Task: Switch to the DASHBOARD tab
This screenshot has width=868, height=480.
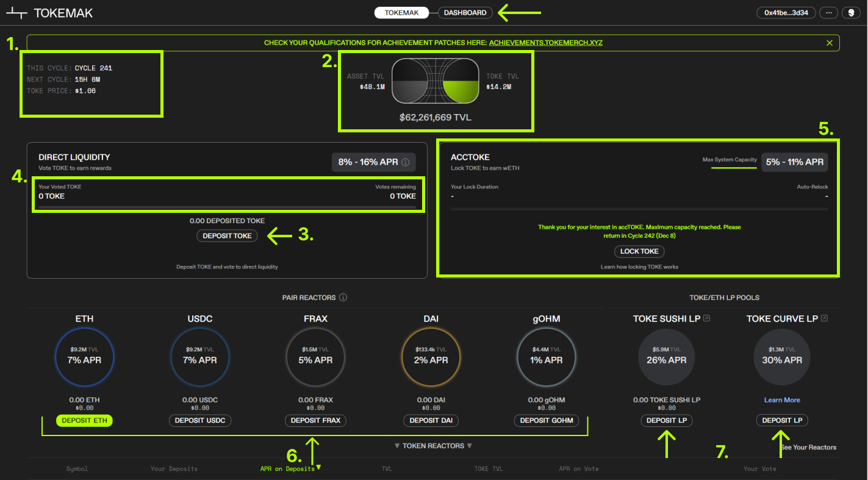Action: coord(465,12)
